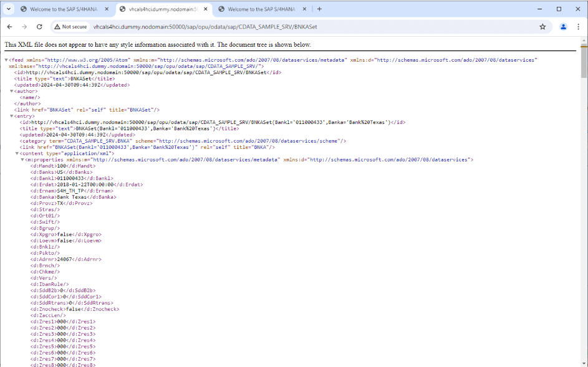Click the browser back arrow
The image size is (588, 367).
point(9,27)
